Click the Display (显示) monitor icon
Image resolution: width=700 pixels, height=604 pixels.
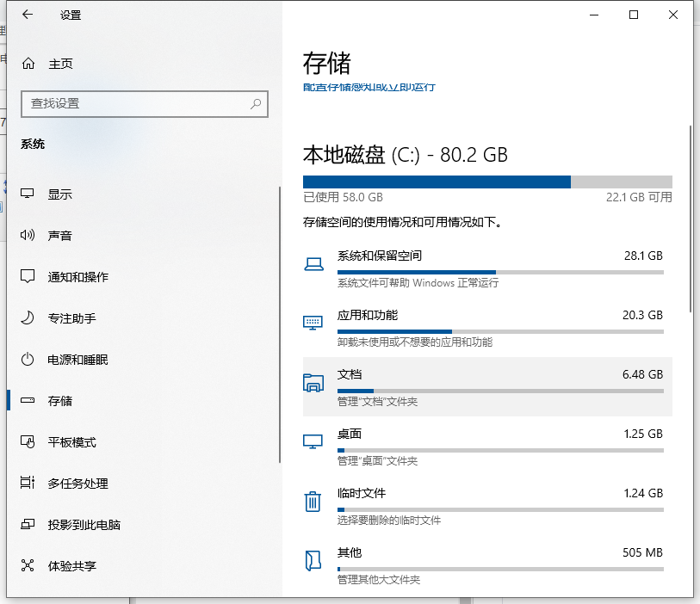pos(28,194)
